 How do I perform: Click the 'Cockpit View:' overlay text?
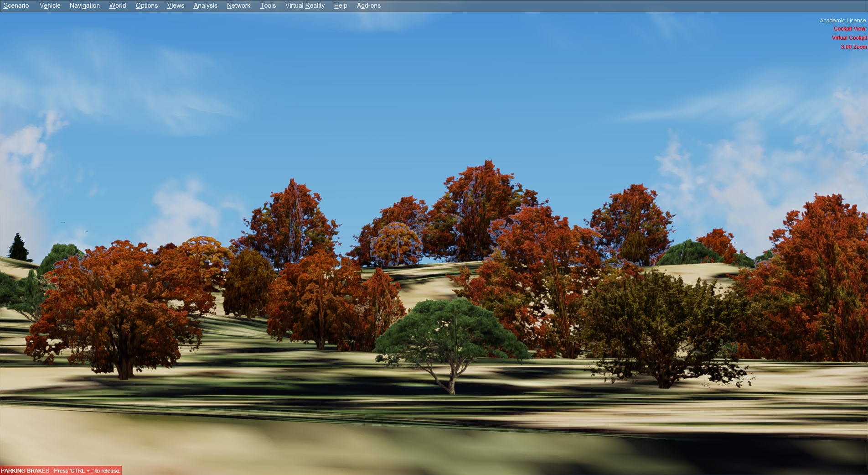850,29
